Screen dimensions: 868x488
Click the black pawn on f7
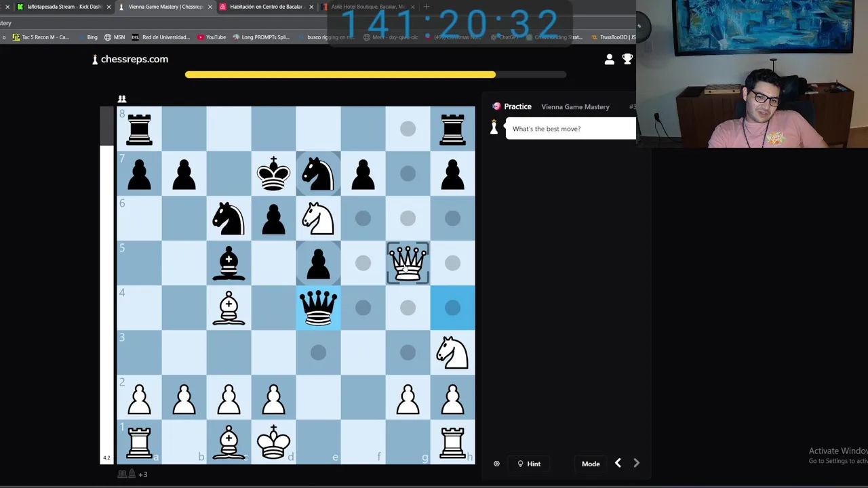point(363,174)
